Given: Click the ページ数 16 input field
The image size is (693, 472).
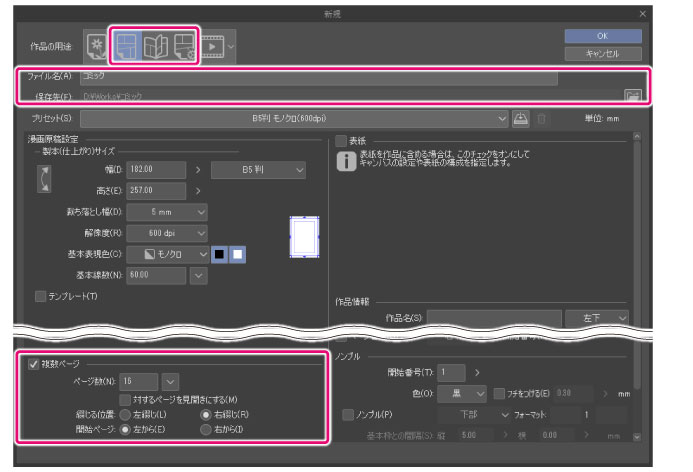Looking at the screenshot, I should point(138,381).
